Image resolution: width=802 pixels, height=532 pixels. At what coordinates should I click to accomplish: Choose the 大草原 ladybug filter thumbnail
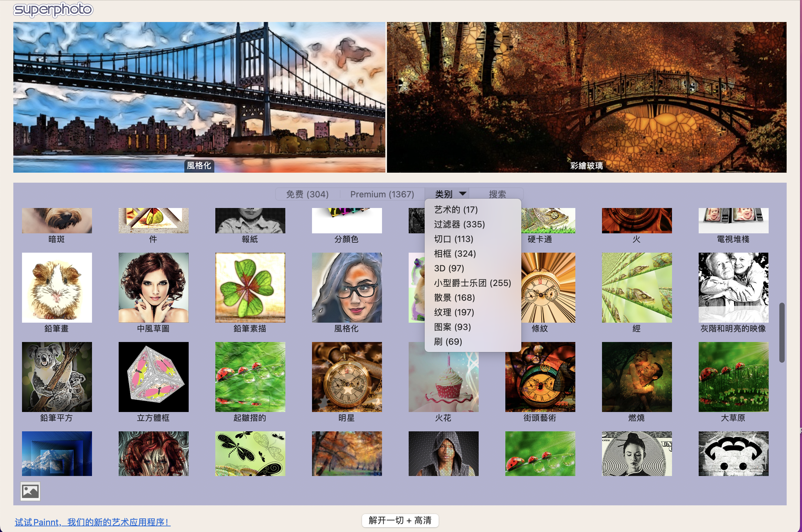733,377
